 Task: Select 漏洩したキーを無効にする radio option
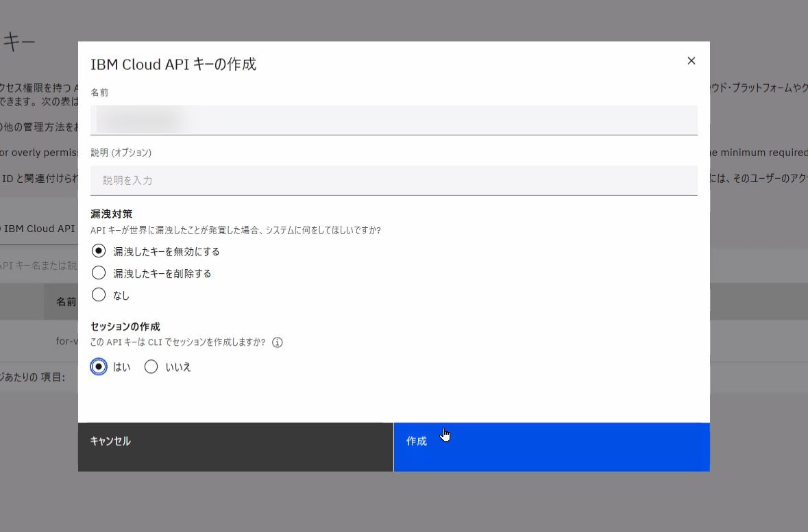[99, 251]
